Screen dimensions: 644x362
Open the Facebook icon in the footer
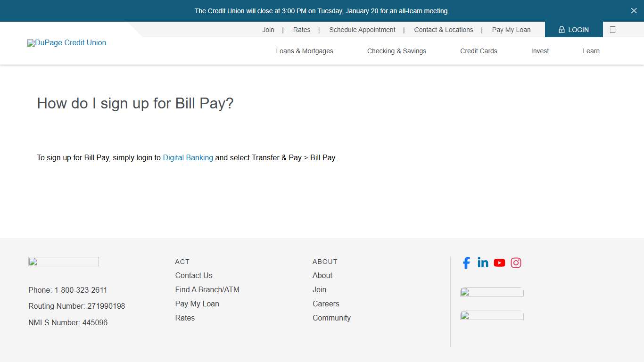tap(466, 263)
